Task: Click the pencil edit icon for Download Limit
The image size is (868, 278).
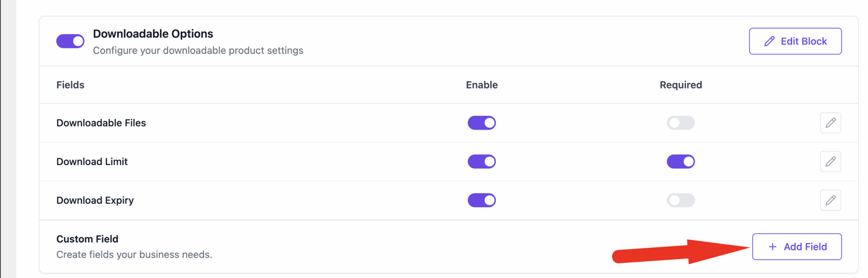Action: [x=830, y=161]
